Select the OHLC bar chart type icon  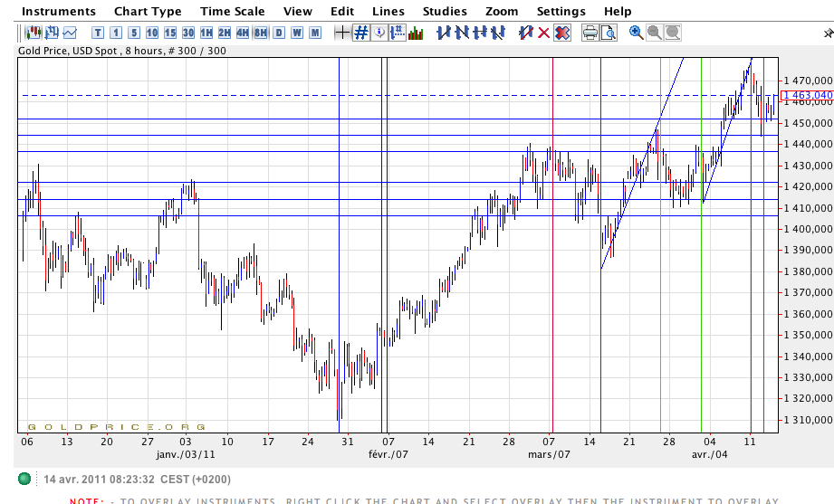(52, 33)
